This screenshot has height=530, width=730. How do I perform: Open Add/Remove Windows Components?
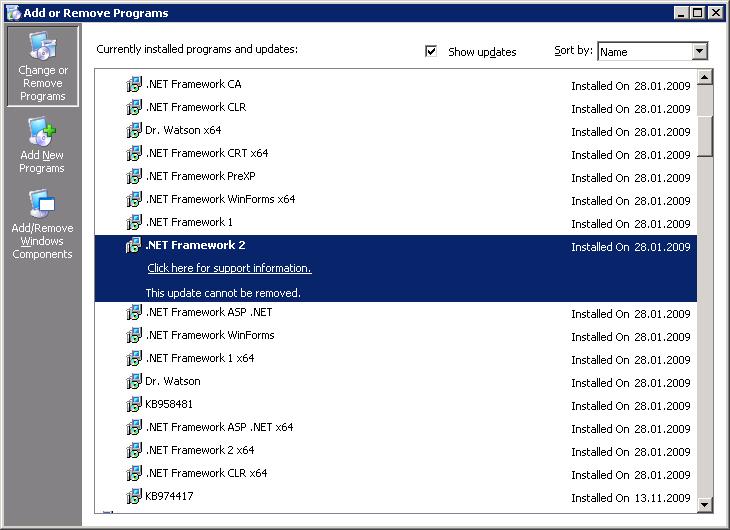tap(42, 224)
